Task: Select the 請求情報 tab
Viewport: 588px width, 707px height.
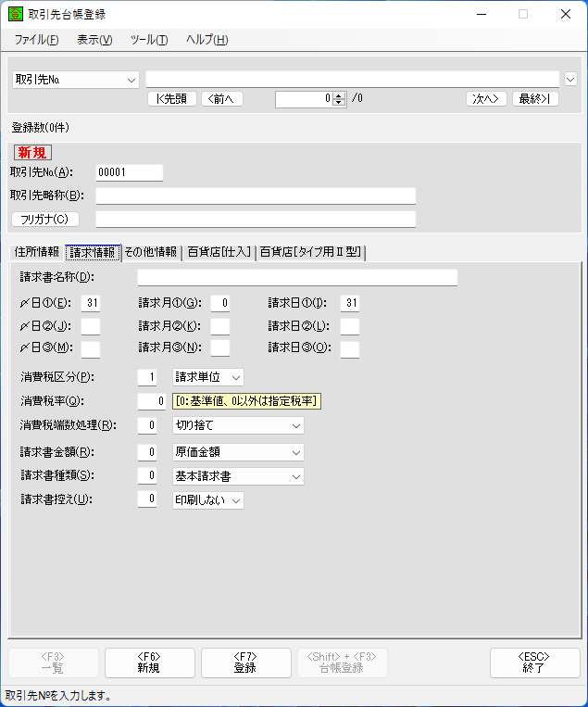Action: pos(93,252)
